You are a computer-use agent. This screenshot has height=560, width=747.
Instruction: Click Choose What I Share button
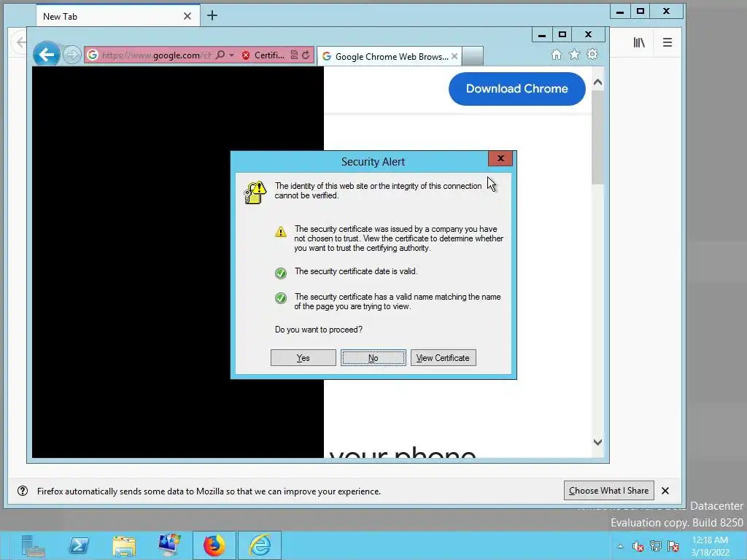point(609,491)
